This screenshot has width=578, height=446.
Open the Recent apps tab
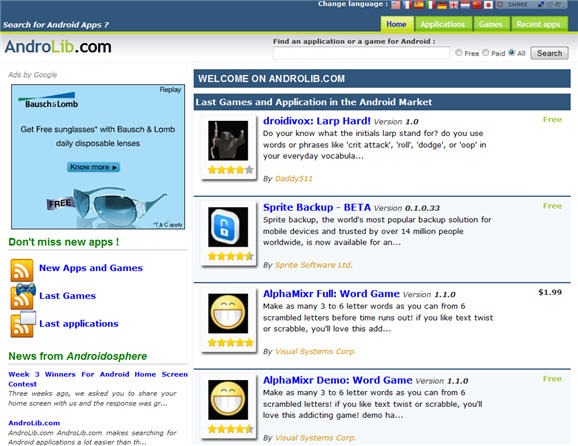pyautogui.click(x=539, y=24)
